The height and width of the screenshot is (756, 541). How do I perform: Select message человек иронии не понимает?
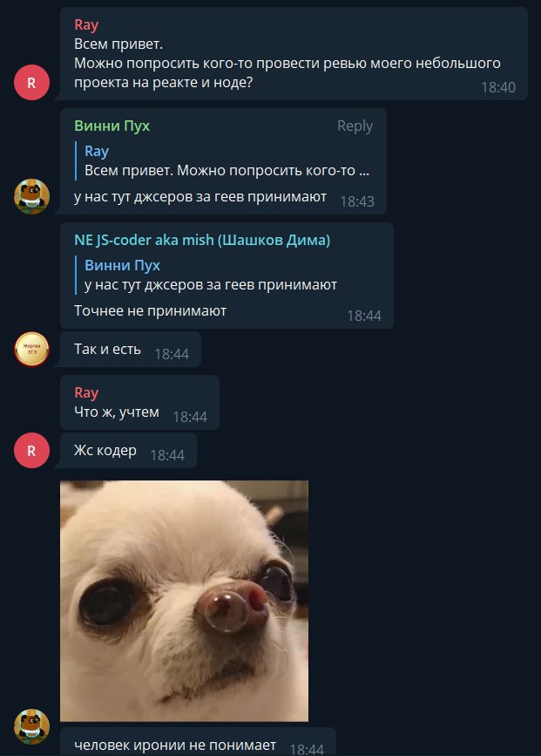point(198,743)
